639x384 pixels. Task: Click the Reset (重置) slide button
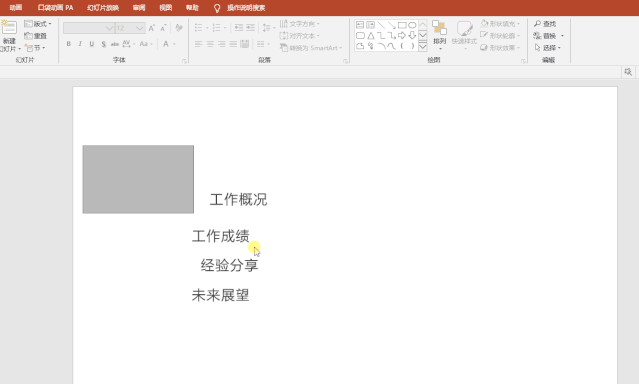point(35,36)
